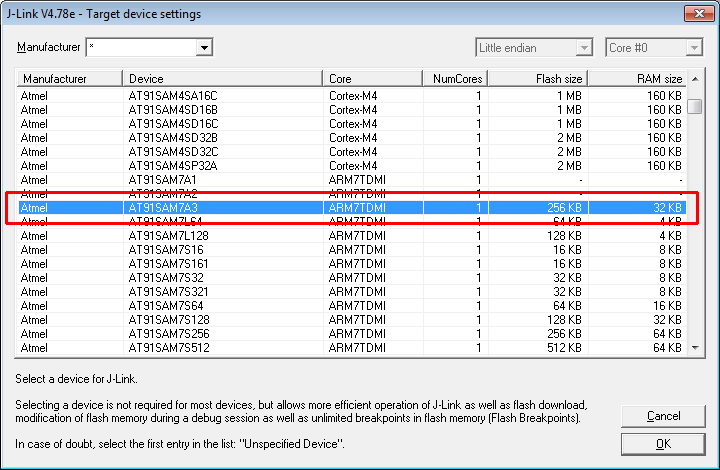720x470 pixels.
Task: Select device AT91SAM7A1
Action: tap(352, 179)
